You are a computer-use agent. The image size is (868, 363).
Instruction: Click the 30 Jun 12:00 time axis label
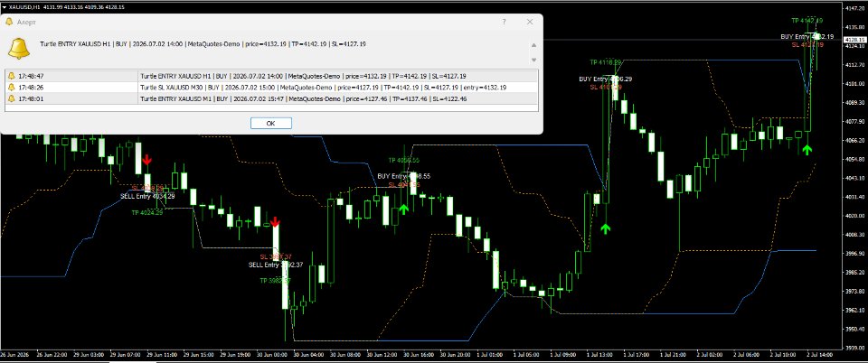tap(382, 354)
